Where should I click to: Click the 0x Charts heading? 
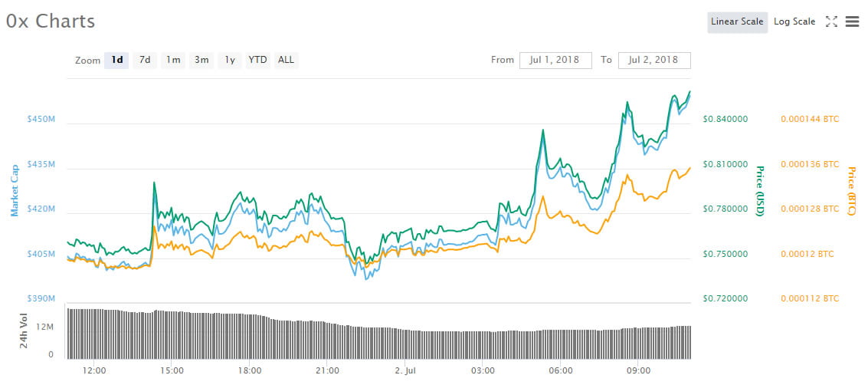click(51, 21)
